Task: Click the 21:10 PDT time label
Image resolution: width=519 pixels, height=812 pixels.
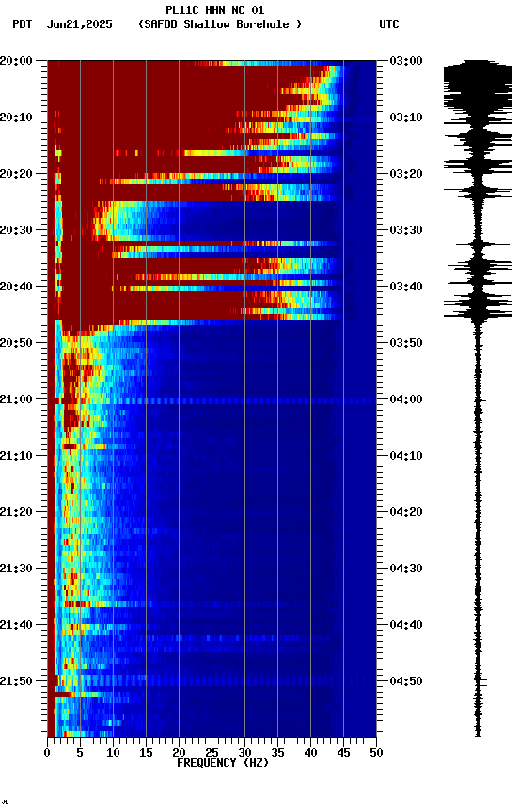Action: pyautogui.click(x=16, y=456)
